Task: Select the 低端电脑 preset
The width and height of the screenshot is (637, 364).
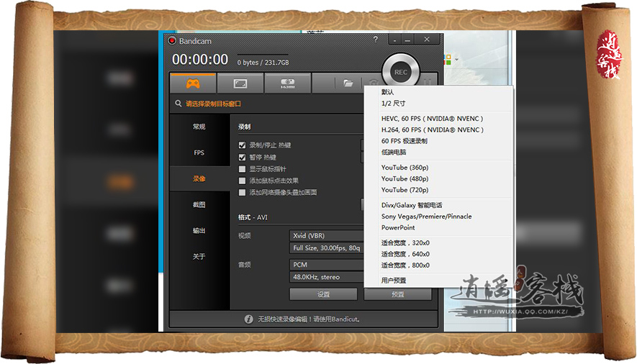Action: pyautogui.click(x=439, y=153)
